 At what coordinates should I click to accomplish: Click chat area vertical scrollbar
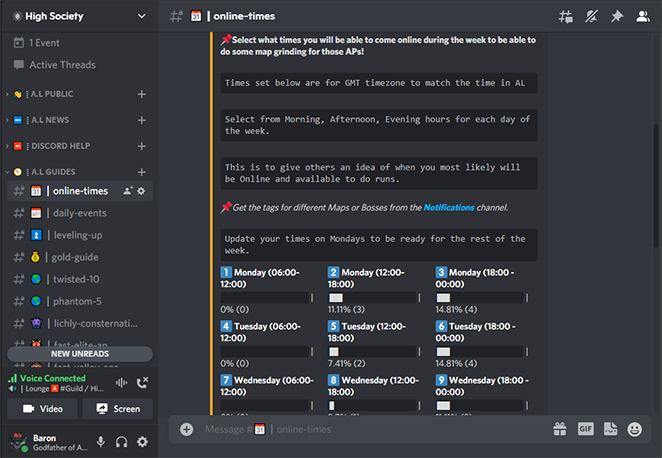[656, 186]
